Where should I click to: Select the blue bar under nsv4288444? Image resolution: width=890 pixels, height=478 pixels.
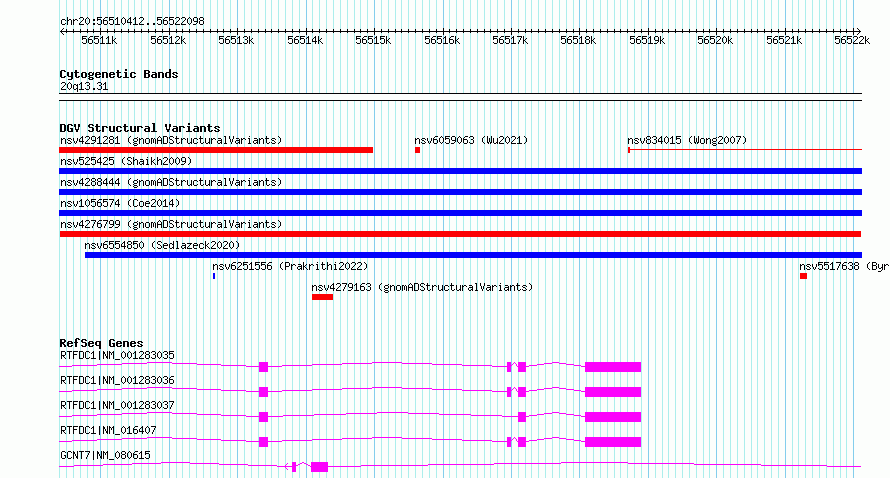click(x=460, y=192)
